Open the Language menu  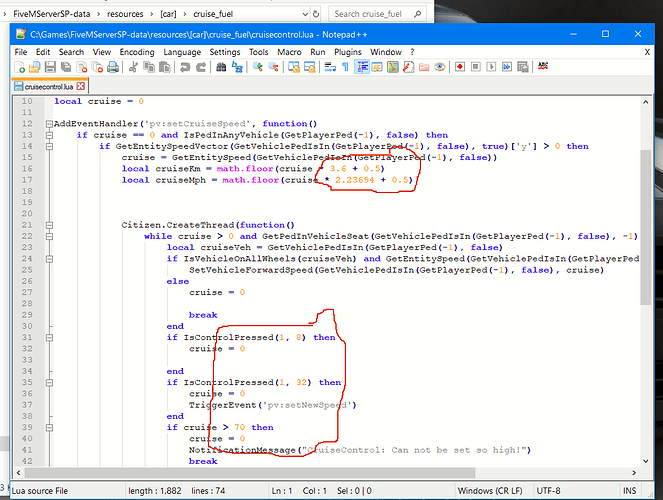(x=182, y=52)
